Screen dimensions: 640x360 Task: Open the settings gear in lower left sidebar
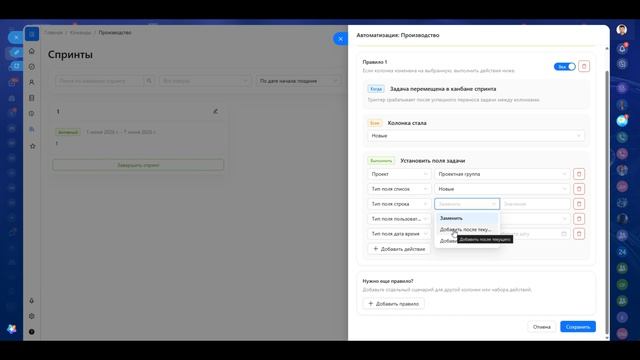pos(31,316)
